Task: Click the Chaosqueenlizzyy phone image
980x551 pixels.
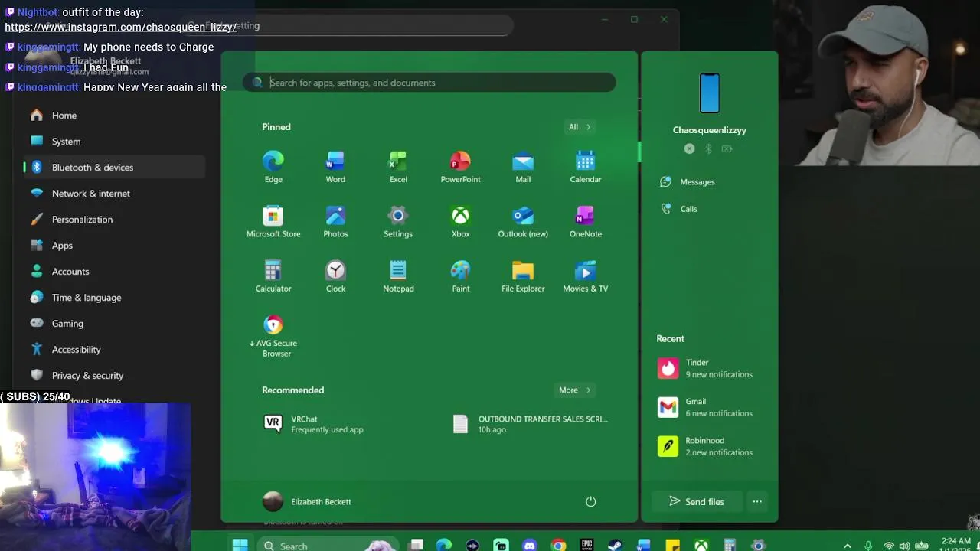Action: pos(709,93)
